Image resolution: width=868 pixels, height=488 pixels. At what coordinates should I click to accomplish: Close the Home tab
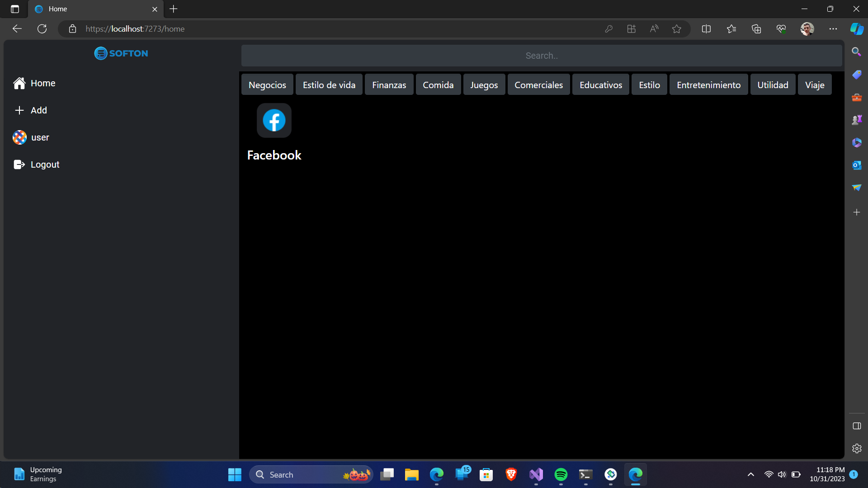coord(155,9)
